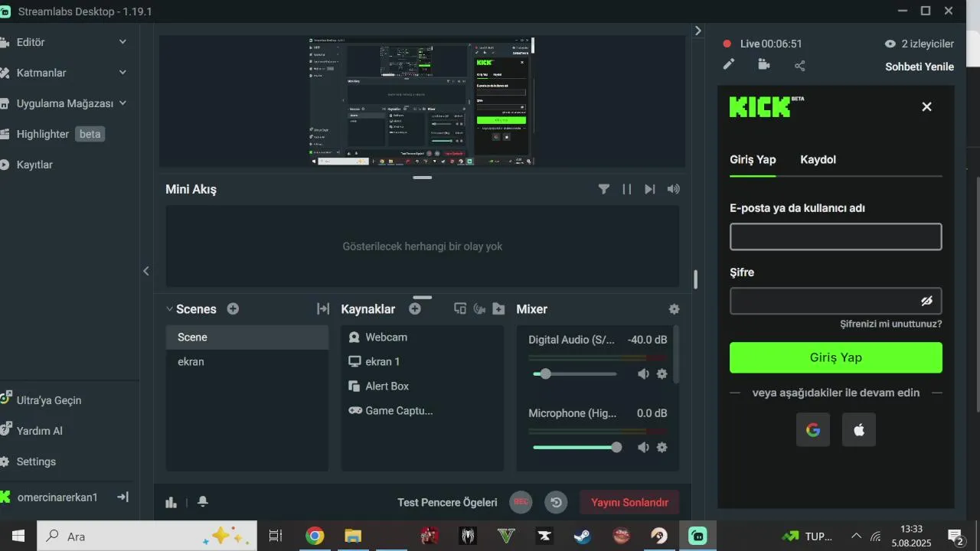Start recording with the REC button
980x551 pixels.
pos(521,502)
